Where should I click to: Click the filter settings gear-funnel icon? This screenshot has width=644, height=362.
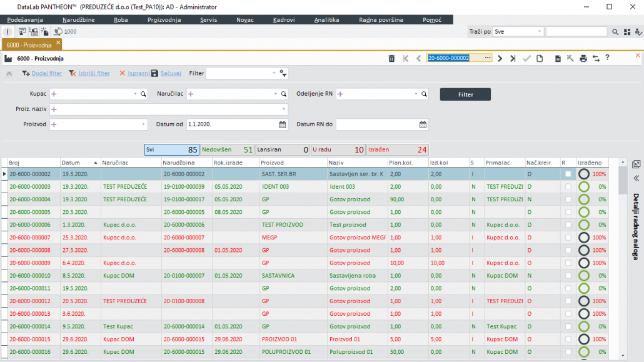283,73
